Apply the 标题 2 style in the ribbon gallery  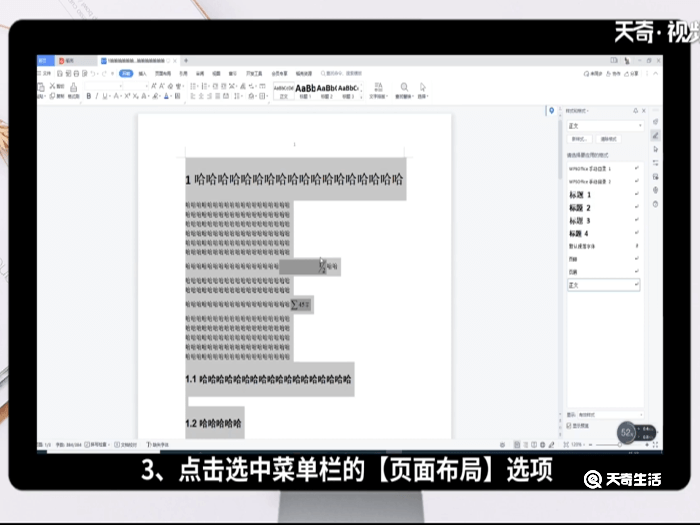coord(327,91)
